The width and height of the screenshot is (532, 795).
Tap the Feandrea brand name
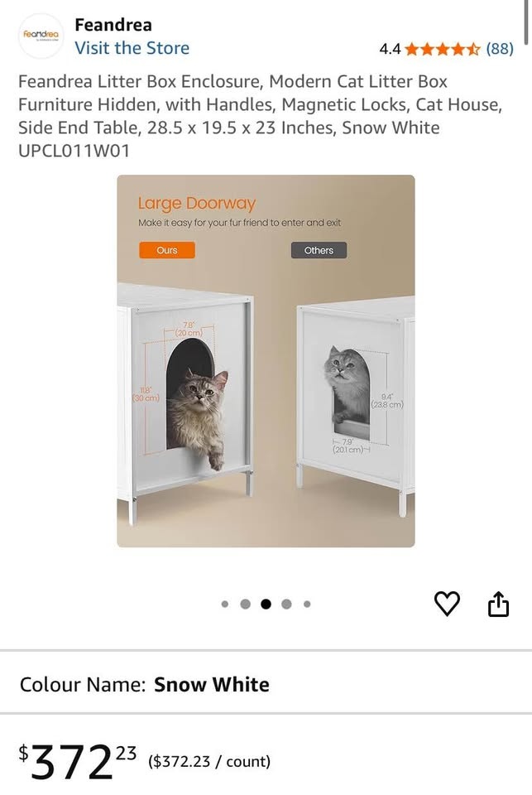pyautogui.click(x=113, y=25)
